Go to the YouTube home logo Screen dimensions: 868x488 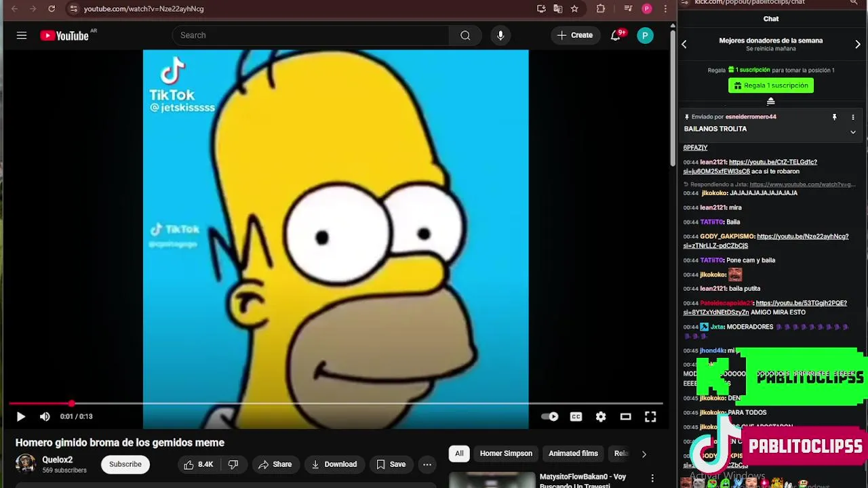(64, 35)
